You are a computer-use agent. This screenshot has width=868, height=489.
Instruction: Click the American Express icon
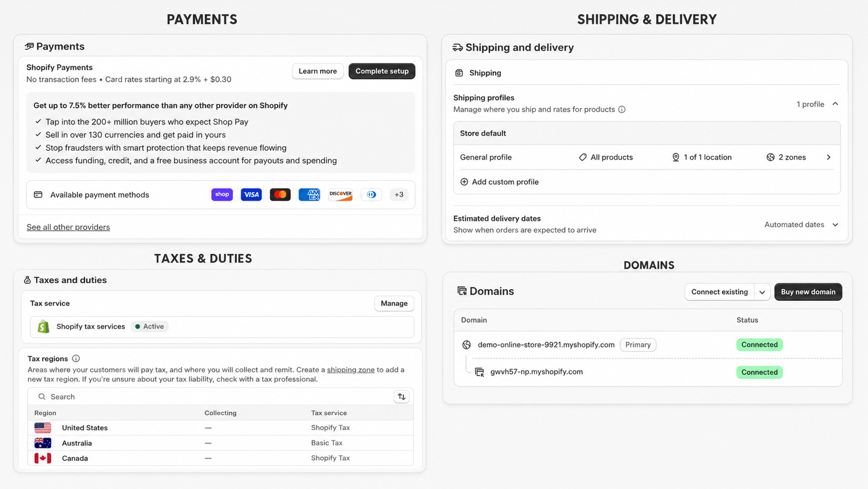pos(309,194)
